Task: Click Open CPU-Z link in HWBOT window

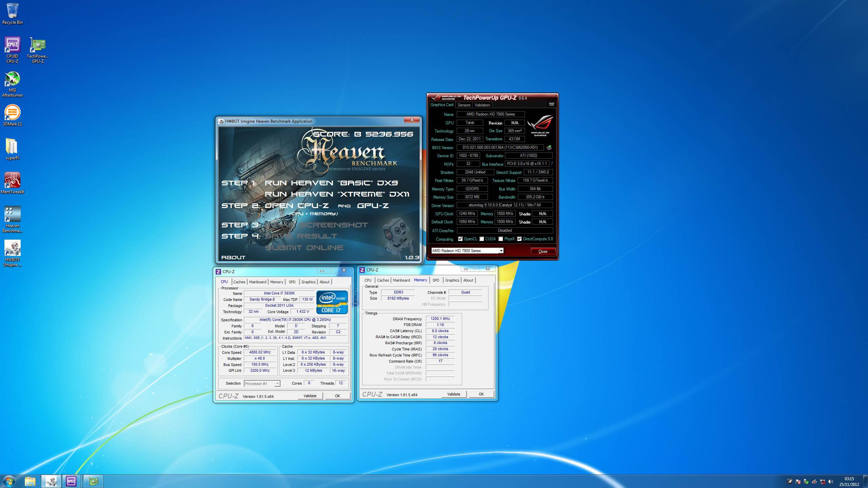Action: [x=297, y=206]
